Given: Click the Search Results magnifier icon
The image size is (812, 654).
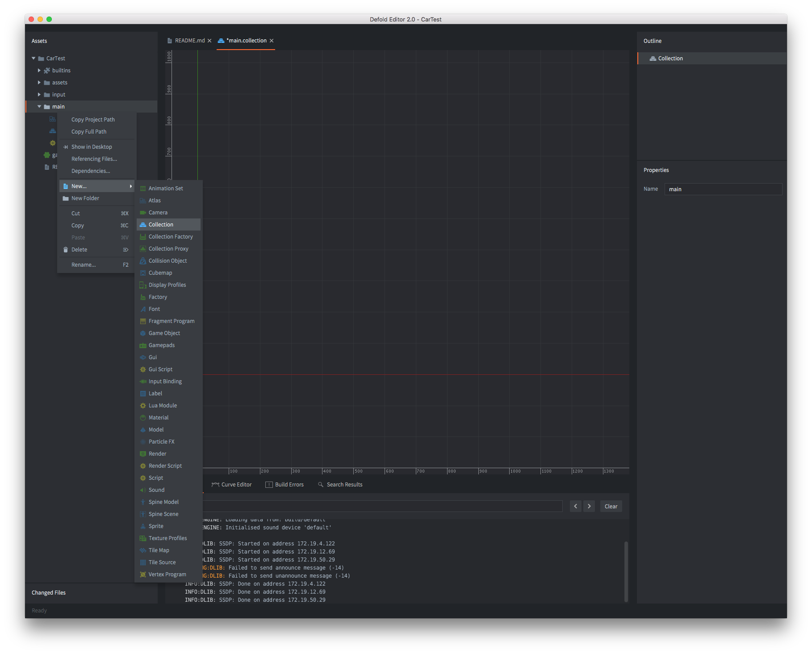Looking at the screenshot, I should tap(320, 485).
